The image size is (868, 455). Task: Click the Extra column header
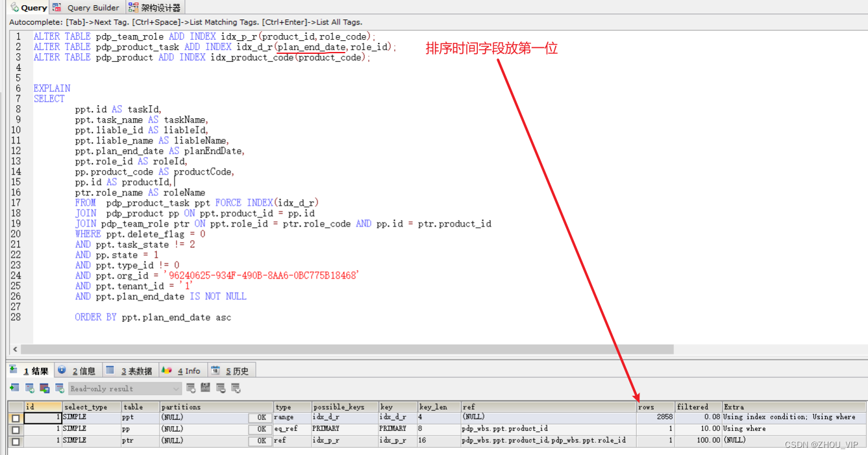794,407
